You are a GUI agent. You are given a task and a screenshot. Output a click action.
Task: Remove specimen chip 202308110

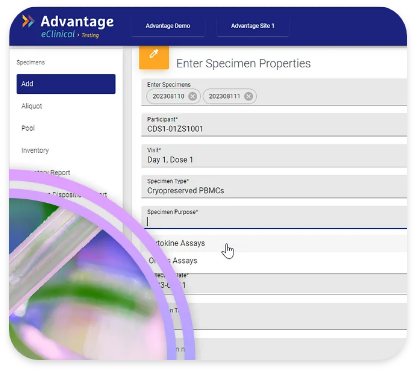click(x=192, y=96)
